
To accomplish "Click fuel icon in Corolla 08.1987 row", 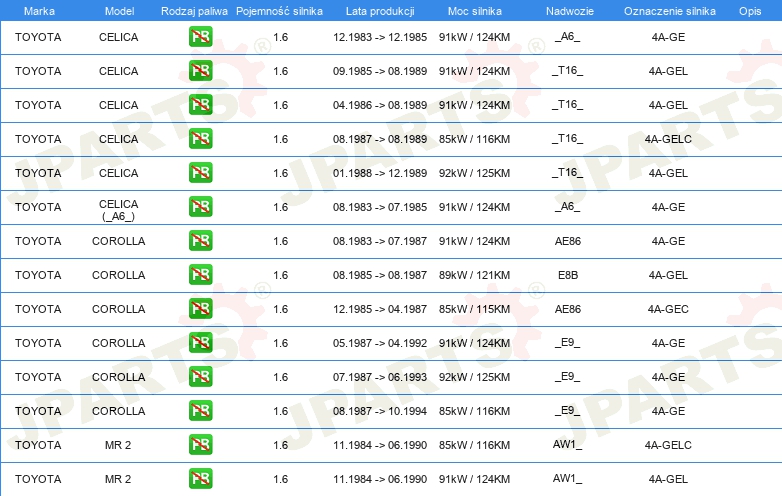I will [200, 411].
